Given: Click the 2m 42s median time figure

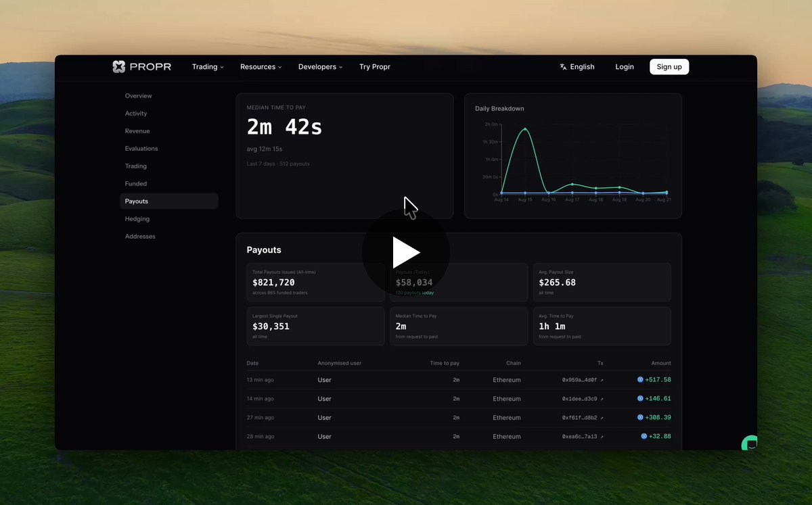Looking at the screenshot, I should [284, 126].
